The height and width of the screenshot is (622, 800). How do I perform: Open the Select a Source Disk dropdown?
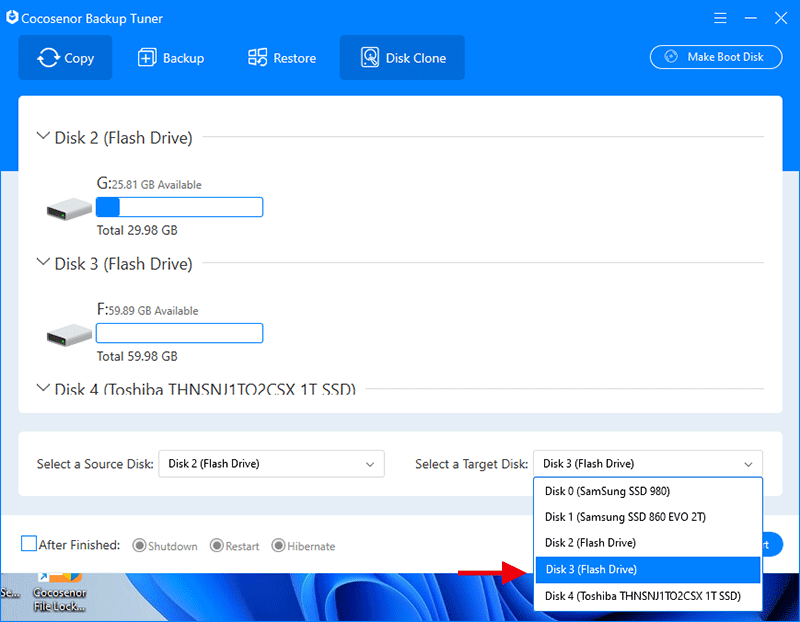click(x=271, y=464)
